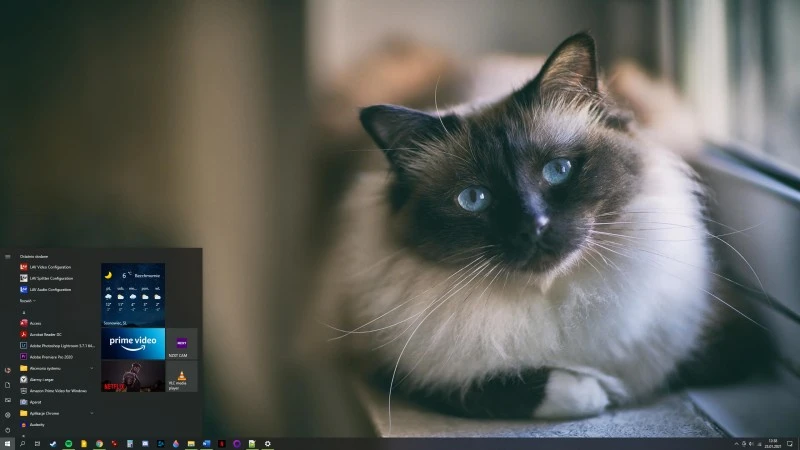The width and height of the screenshot is (800, 450).
Task: Open Google Chrome from the taskbar
Action: 99,444
